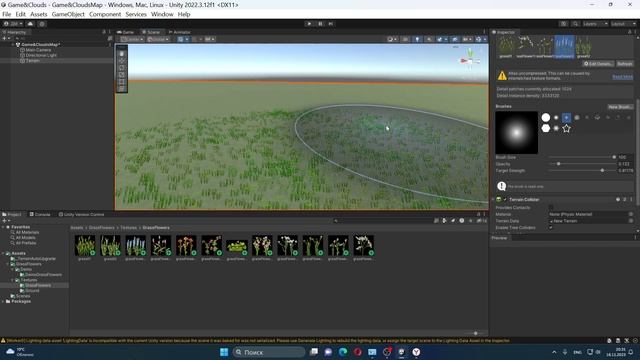Open the Gizmos dropdown in scene view
The height and width of the screenshot is (360, 640).
point(480,39)
